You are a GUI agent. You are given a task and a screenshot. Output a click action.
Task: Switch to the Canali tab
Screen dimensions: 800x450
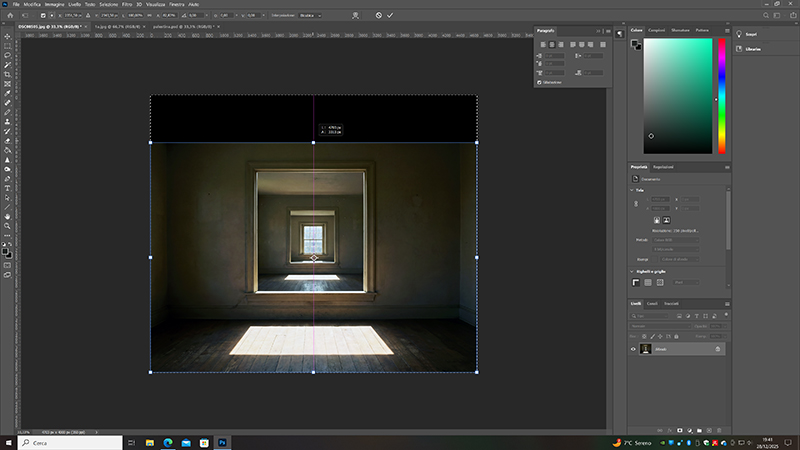pyautogui.click(x=652, y=303)
